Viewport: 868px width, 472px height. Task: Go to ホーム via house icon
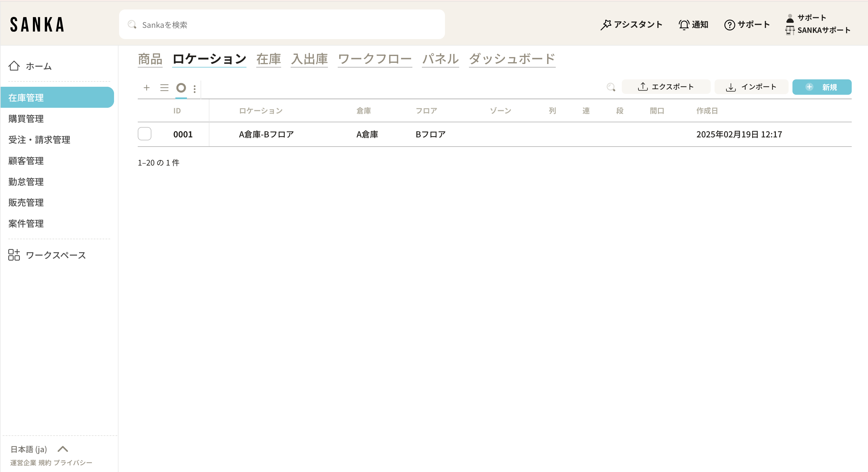(14, 66)
